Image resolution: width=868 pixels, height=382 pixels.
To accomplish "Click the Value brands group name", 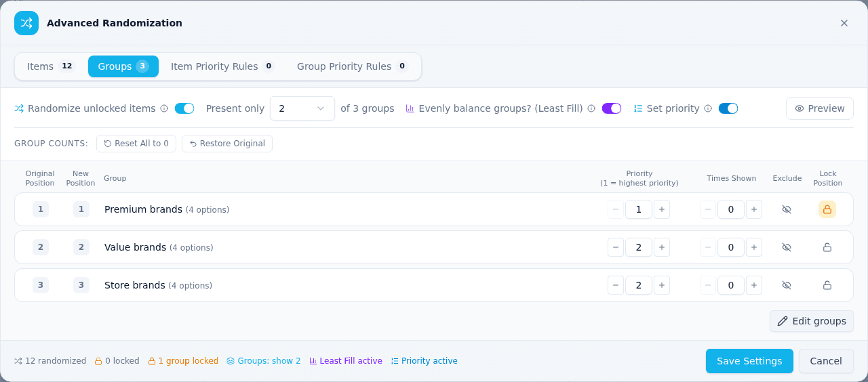I will [x=135, y=247].
